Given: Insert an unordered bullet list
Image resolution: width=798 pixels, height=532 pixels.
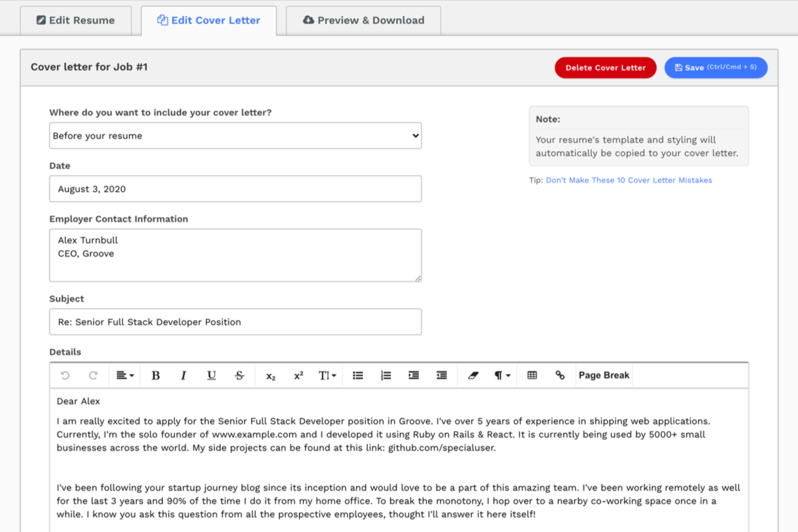Looking at the screenshot, I should click(x=358, y=376).
